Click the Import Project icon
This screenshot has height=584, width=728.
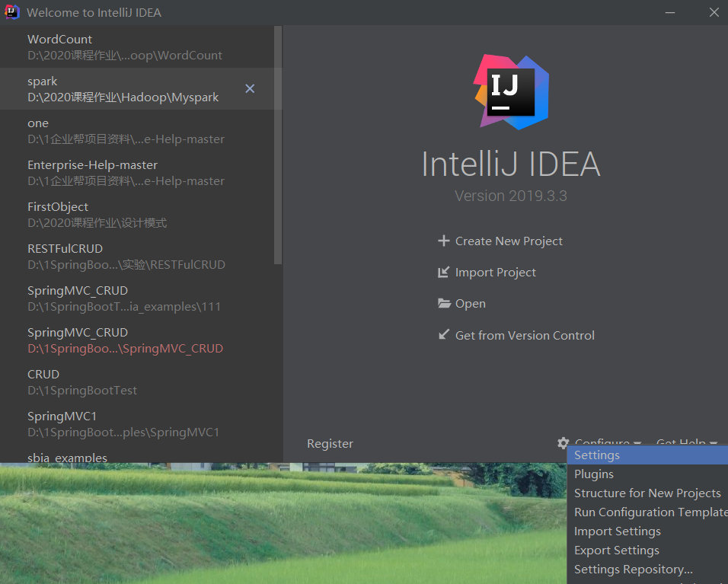(x=444, y=272)
